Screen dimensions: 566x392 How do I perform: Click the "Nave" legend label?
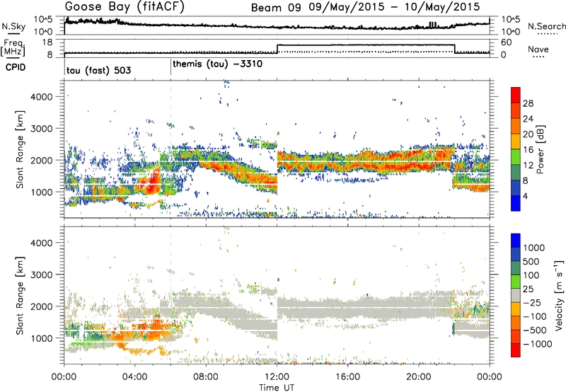[x=538, y=50]
